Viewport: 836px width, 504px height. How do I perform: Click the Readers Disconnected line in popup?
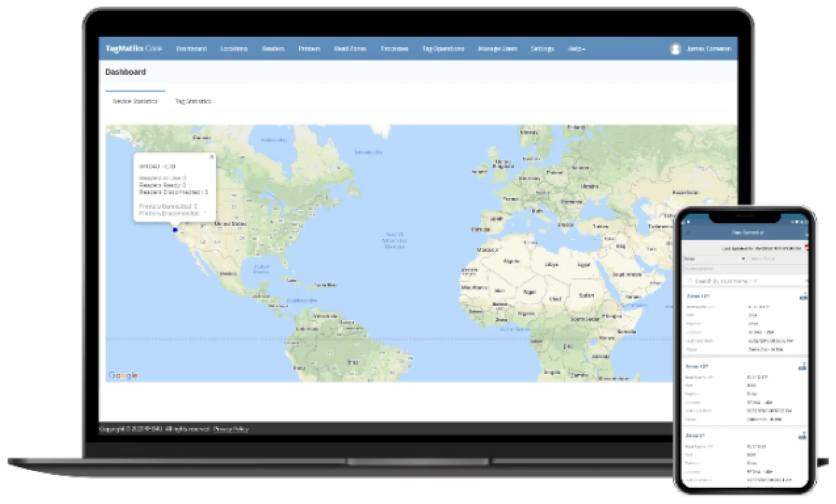point(173,192)
